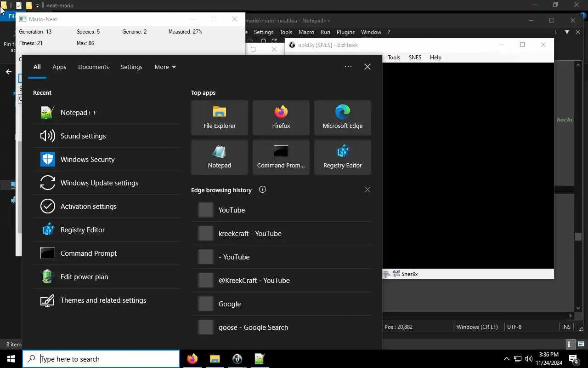588x368 pixels.
Task: Launch Command Prompt Top apps tile
Action: 281,157
